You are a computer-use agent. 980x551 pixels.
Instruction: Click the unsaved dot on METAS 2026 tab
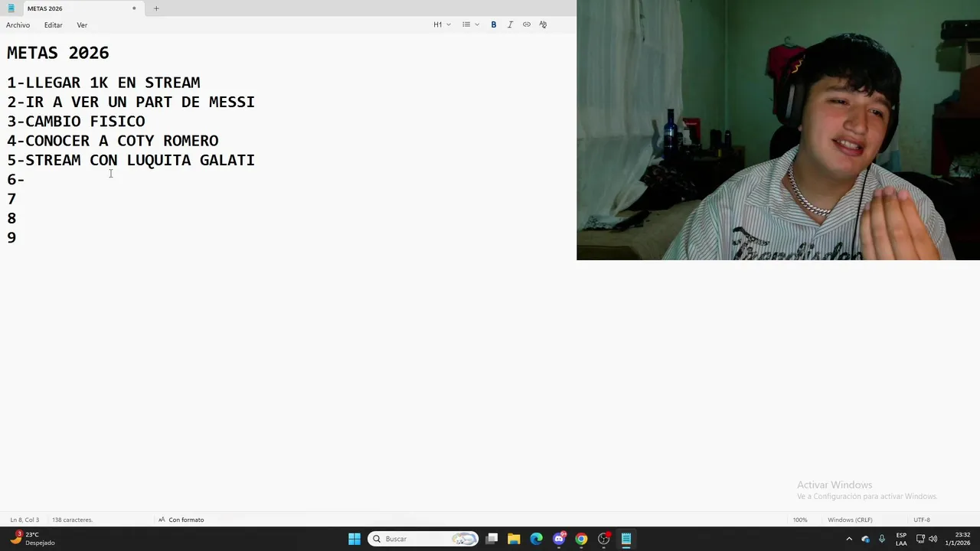[134, 8]
